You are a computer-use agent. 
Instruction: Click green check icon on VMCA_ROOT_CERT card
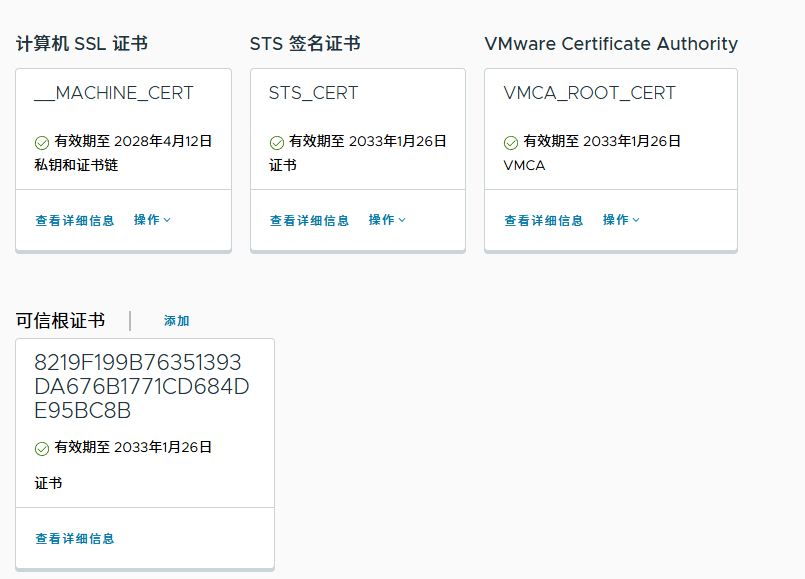[511, 142]
